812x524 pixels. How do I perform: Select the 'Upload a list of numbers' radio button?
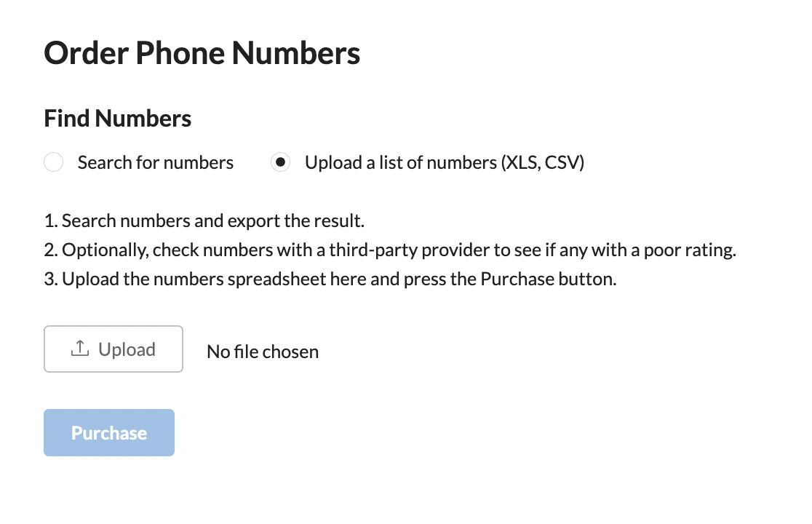[x=280, y=162]
